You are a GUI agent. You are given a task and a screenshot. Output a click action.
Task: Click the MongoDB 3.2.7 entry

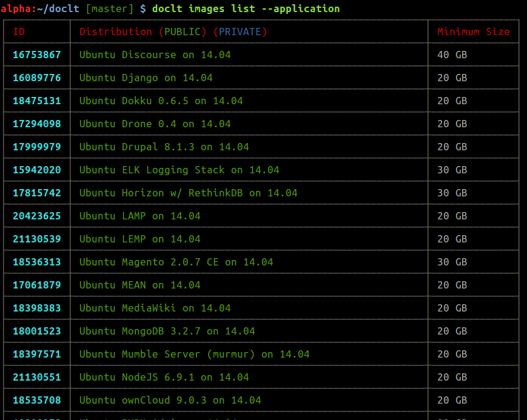tap(166, 331)
